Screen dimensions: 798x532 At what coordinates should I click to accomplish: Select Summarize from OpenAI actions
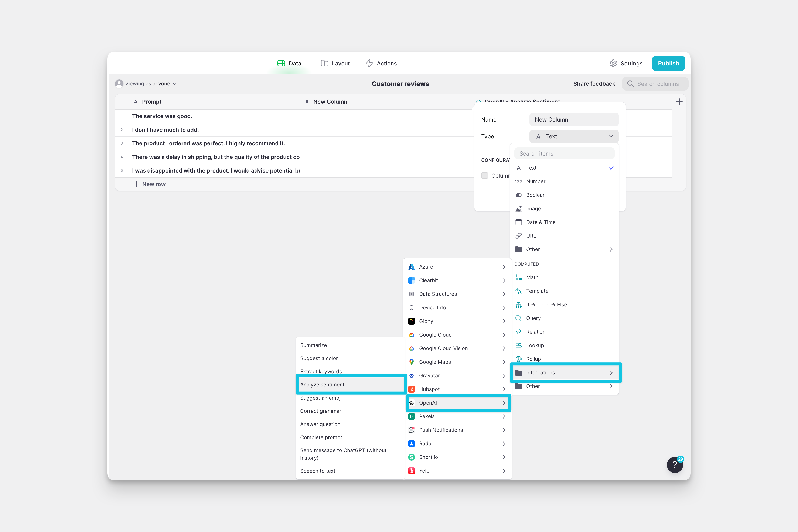pyautogui.click(x=314, y=345)
